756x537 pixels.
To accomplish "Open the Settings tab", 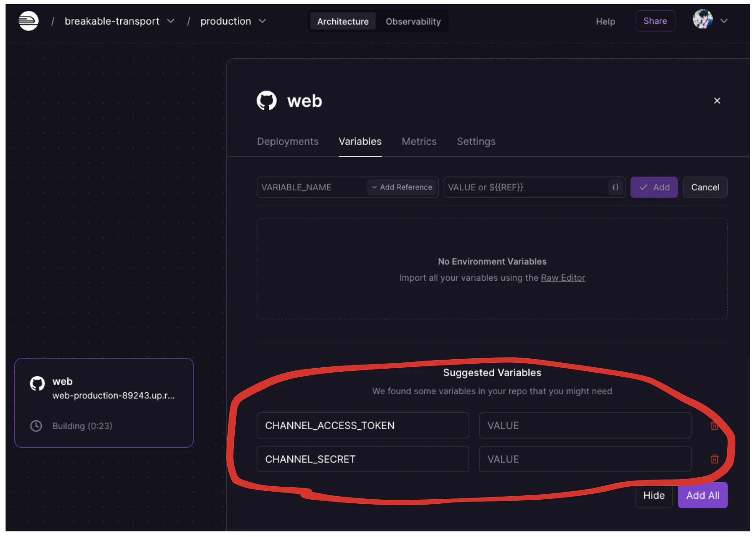I will click(476, 141).
